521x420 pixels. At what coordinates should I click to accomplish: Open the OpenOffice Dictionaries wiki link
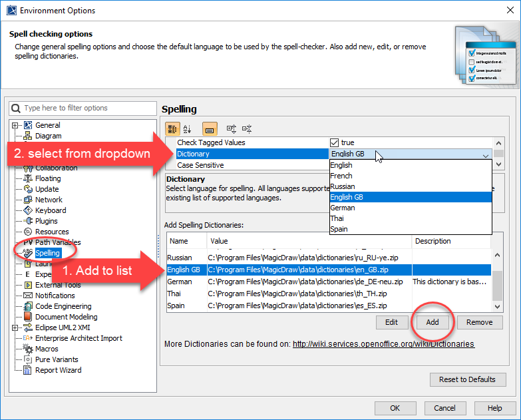pyautogui.click(x=383, y=344)
